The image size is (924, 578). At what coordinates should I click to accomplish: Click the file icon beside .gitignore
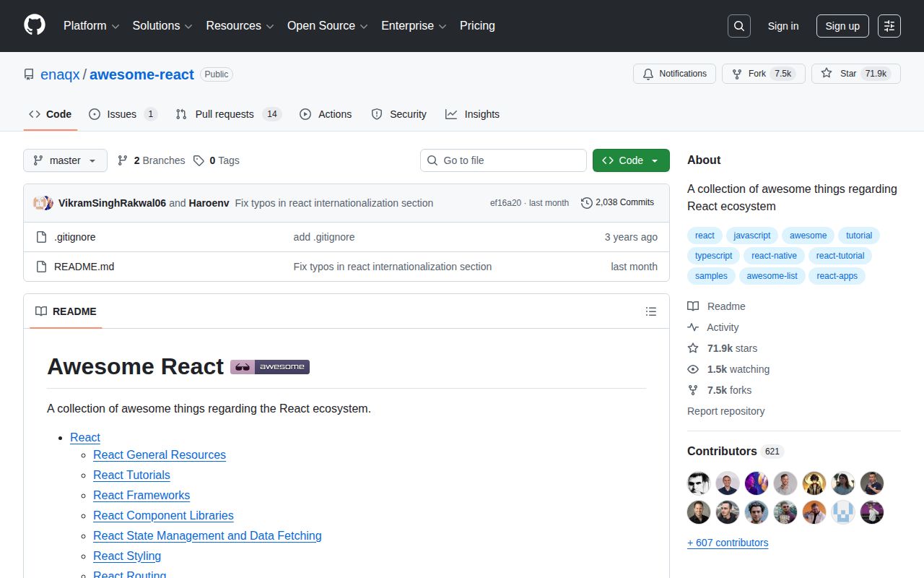pyautogui.click(x=41, y=237)
